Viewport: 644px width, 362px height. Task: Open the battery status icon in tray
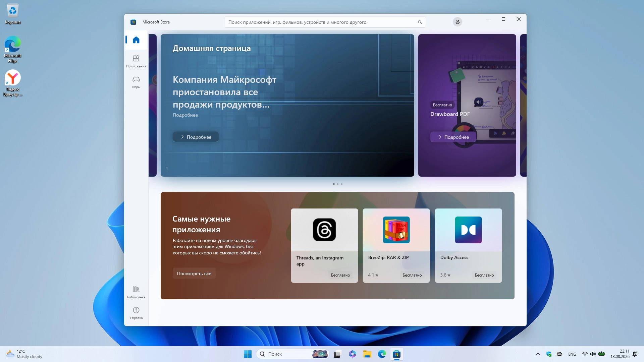pos(602,354)
